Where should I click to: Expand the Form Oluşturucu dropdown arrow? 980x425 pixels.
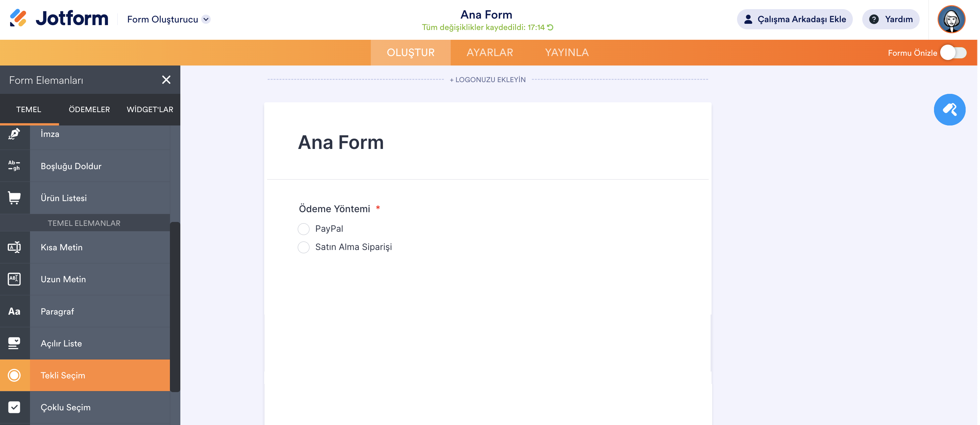point(206,19)
